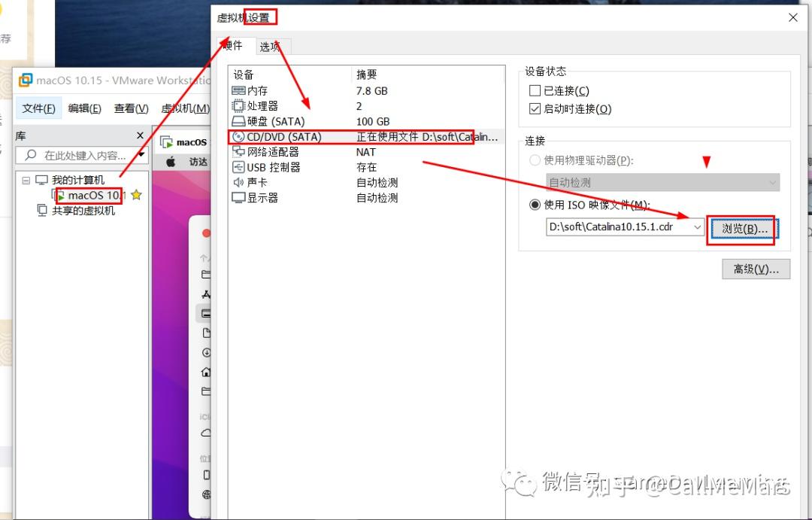Click the downloads icon in Finder sidebar
The height and width of the screenshot is (520, 812).
click(206, 352)
